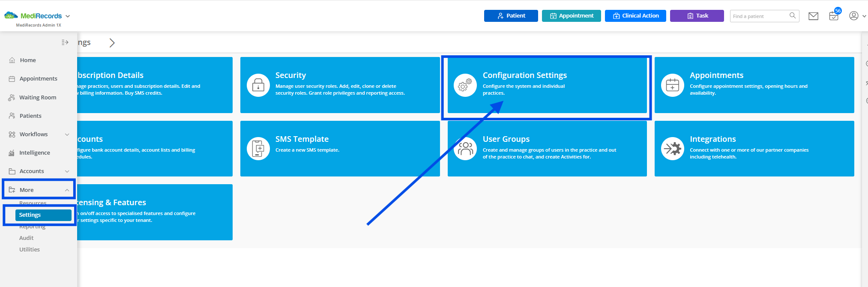The width and height of the screenshot is (868, 287).
Task: Click the Workflows icon
Action: point(12,135)
